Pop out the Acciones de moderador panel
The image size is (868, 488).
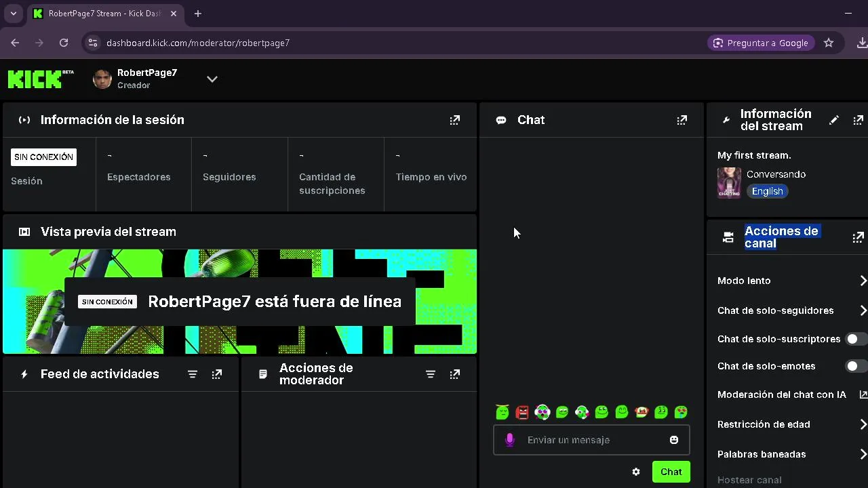tap(455, 374)
